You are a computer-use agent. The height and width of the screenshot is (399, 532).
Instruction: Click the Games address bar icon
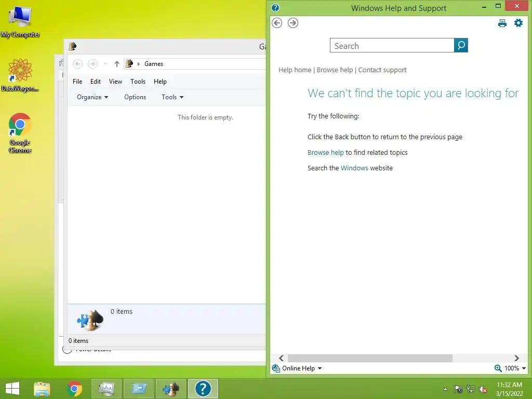(x=129, y=63)
